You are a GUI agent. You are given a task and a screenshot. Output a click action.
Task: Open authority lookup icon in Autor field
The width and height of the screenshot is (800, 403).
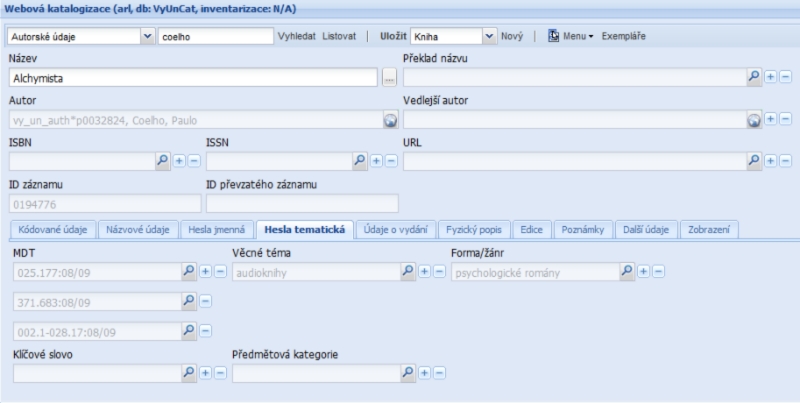pyautogui.click(x=390, y=120)
